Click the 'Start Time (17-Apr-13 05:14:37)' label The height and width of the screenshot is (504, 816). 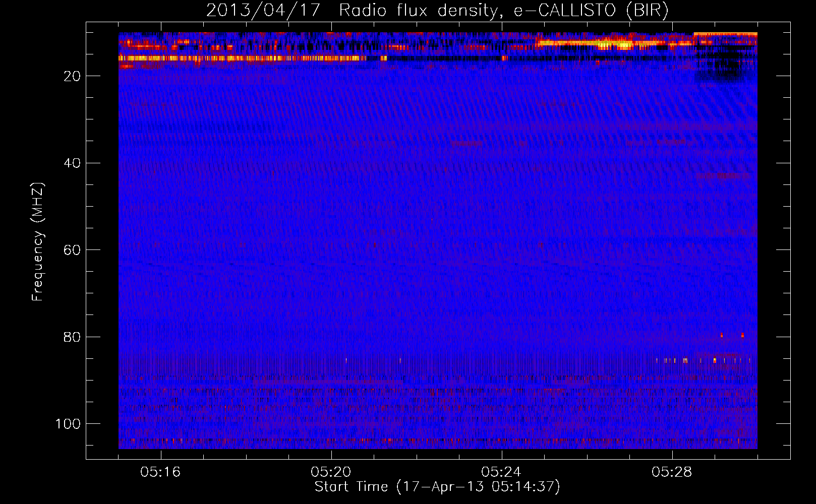(x=437, y=487)
